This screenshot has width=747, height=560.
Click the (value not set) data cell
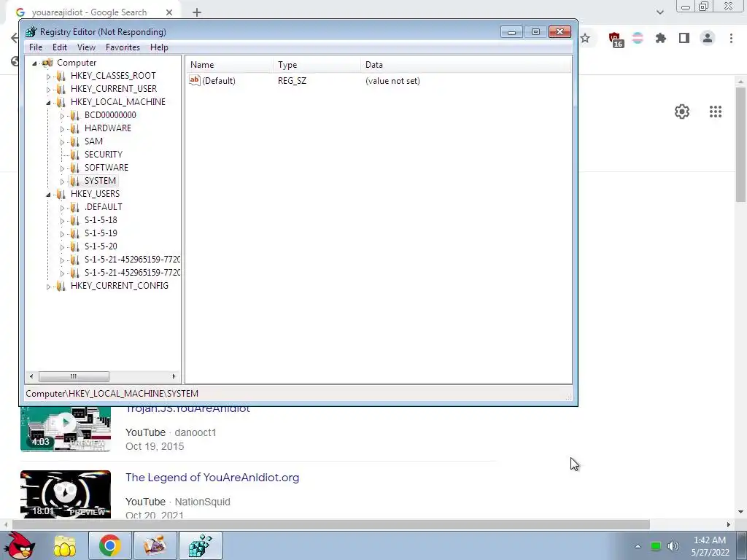click(392, 81)
